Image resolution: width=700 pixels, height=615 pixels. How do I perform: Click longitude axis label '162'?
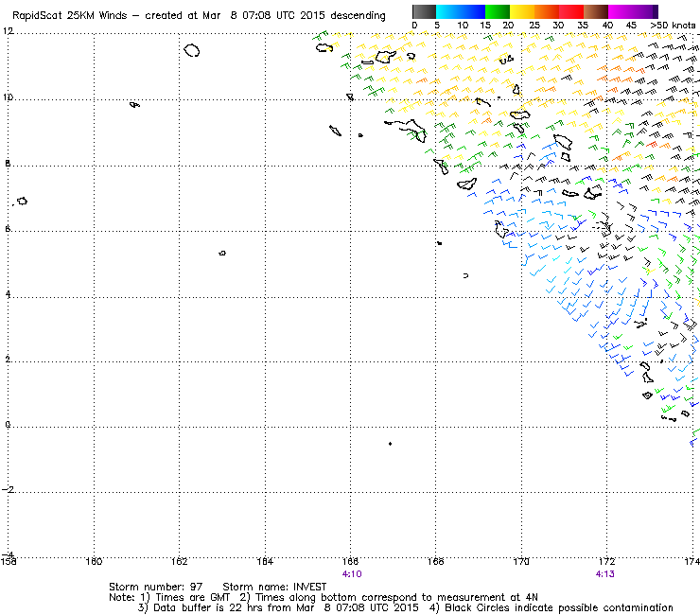[x=179, y=561]
